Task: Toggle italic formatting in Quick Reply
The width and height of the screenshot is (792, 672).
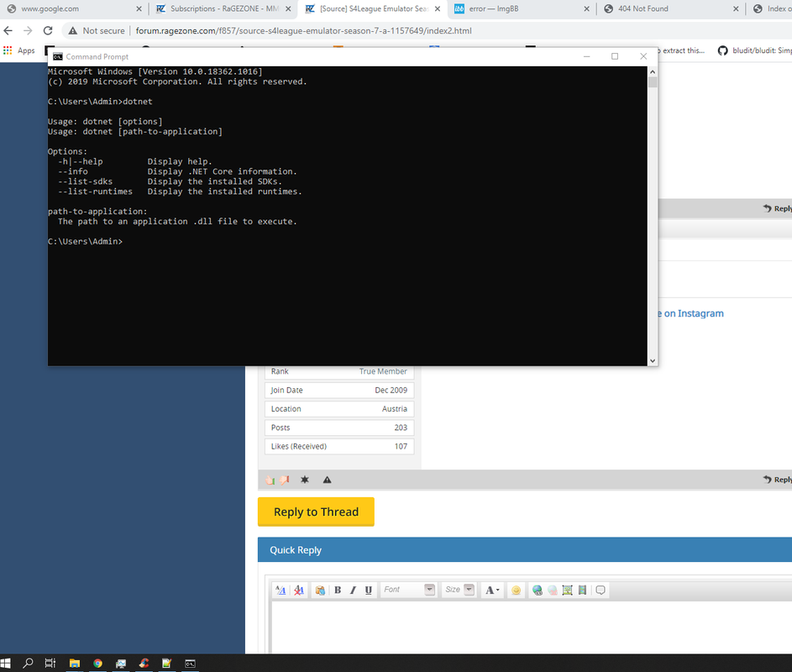Action: click(x=353, y=590)
